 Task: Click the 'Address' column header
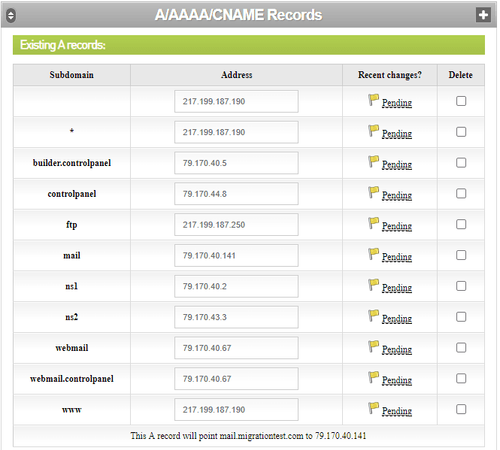[x=236, y=75]
